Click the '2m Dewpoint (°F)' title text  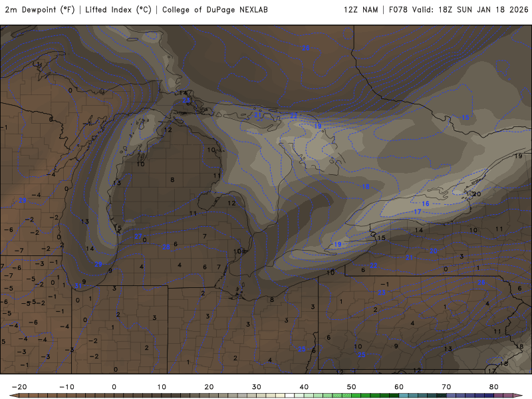point(40,10)
